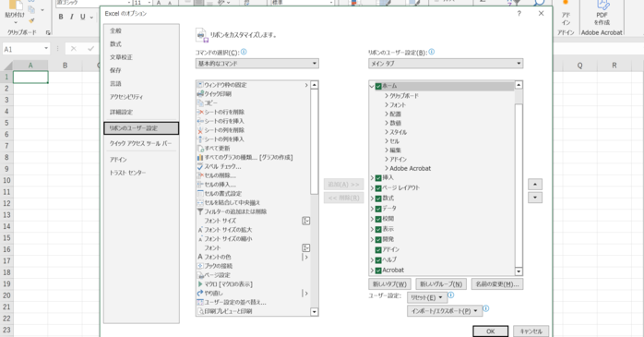Select the ユーザー設定の並べ替え command icon

pyautogui.click(x=200, y=302)
